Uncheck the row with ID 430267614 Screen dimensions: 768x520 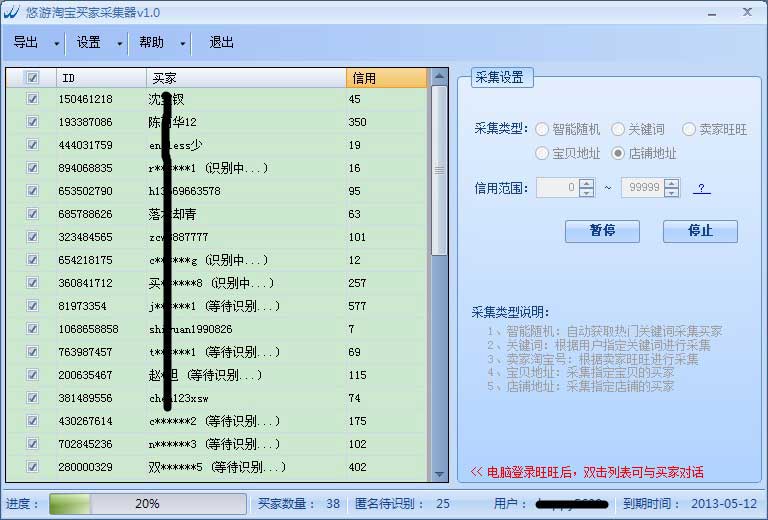(x=32, y=421)
